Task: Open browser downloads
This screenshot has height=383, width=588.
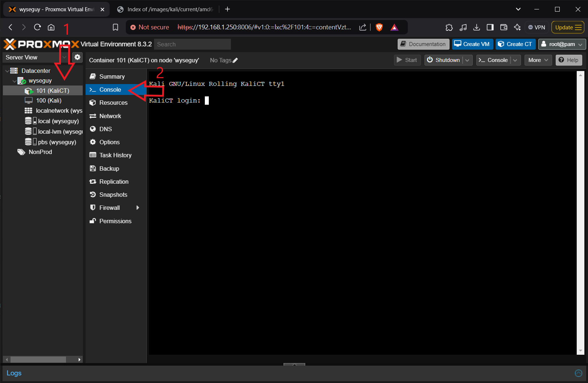Action: tap(477, 27)
